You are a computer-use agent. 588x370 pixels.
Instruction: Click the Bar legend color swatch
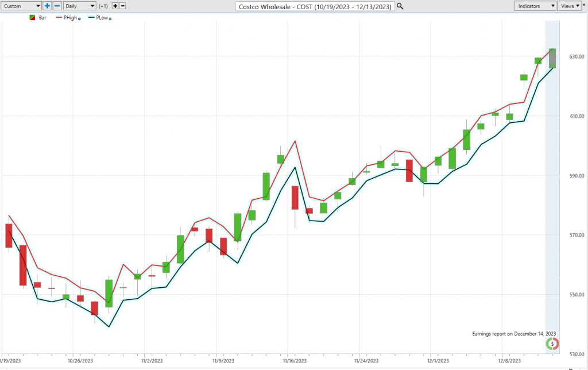(32, 18)
